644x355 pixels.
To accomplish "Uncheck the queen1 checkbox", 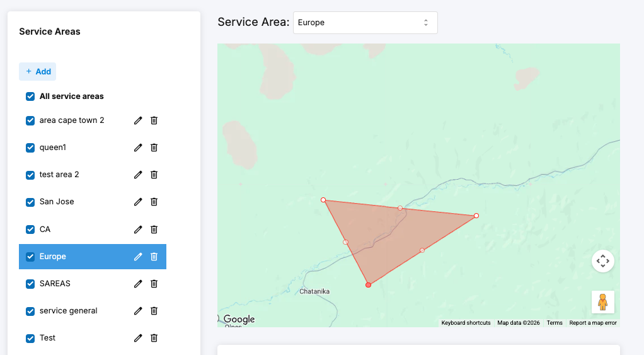I will coord(30,148).
